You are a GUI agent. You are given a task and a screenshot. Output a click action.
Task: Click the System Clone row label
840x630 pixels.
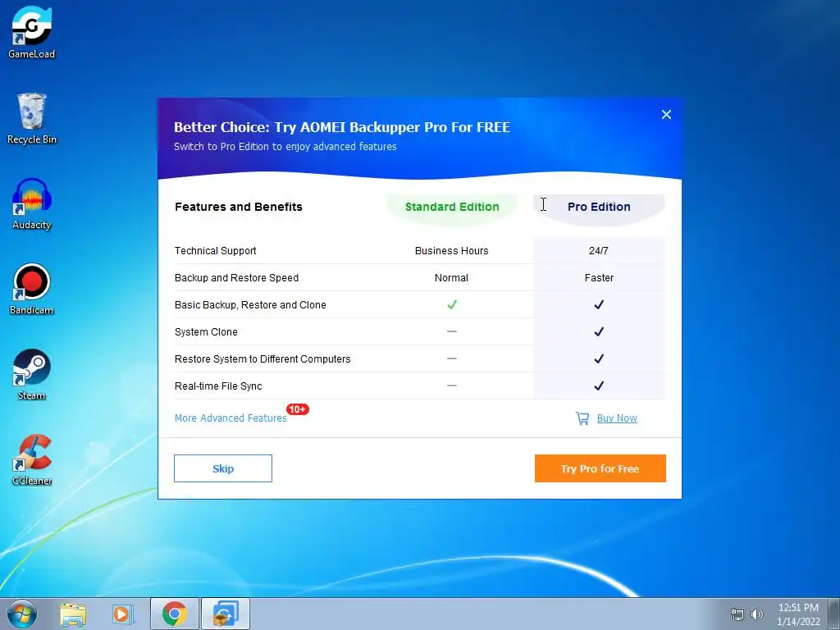point(206,331)
